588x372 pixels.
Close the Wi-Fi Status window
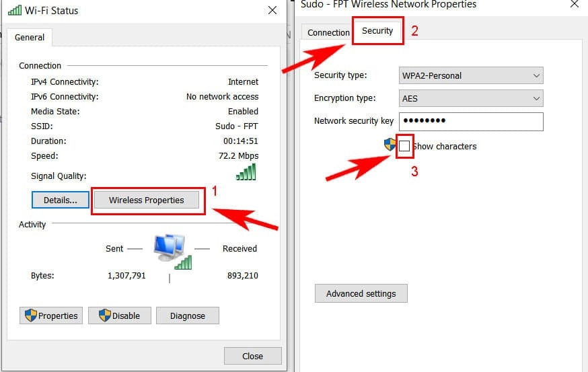272,11
